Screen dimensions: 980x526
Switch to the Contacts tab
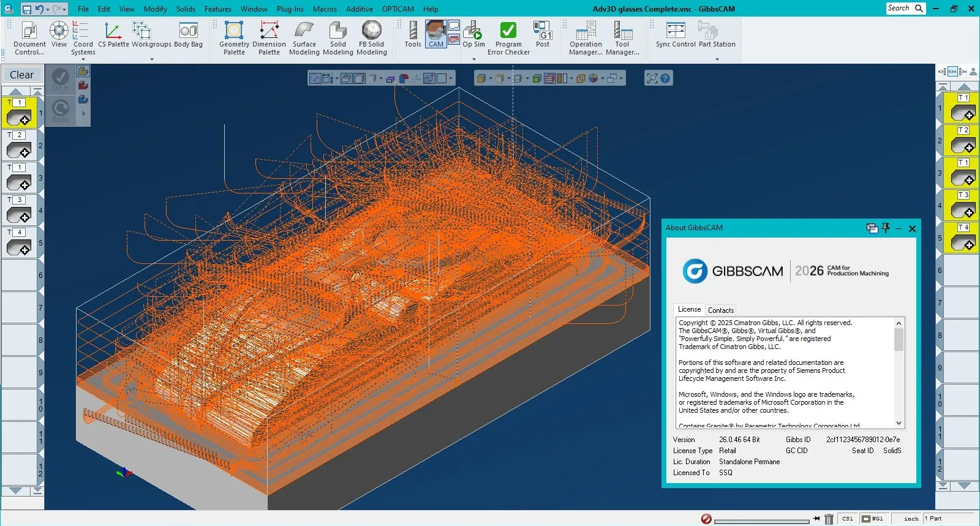coord(720,310)
